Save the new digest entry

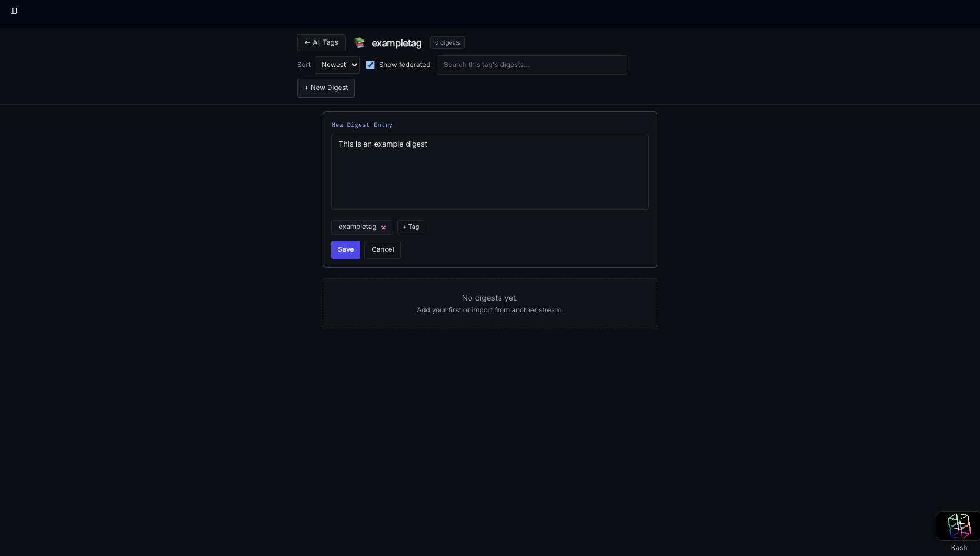tap(346, 249)
